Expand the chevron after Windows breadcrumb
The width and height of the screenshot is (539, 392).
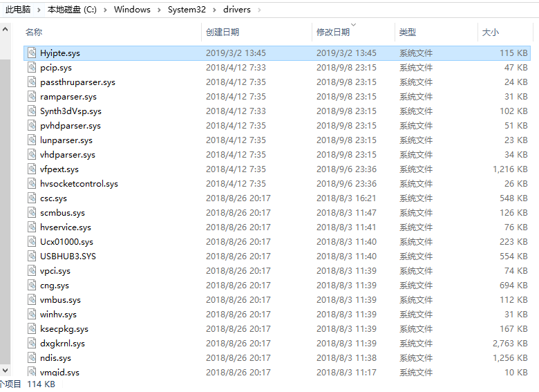[159, 10]
